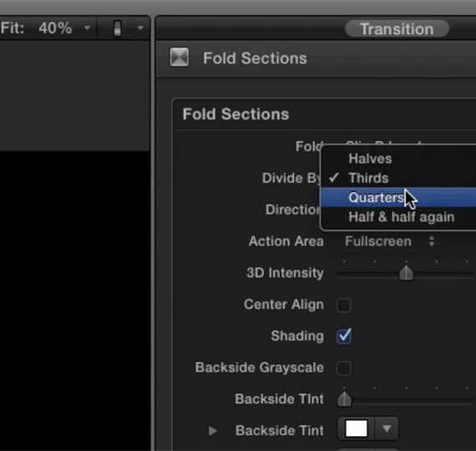Click the dropdown arrow beside the channels icon

pos(140,28)
